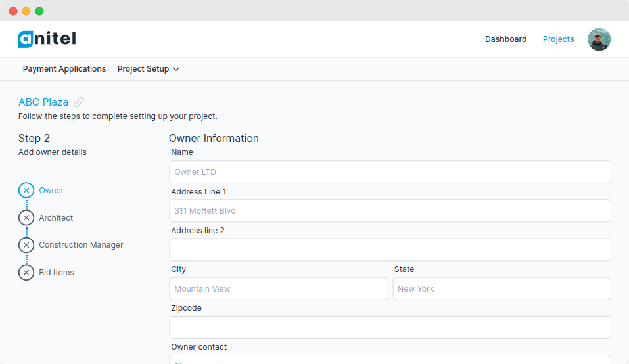Go to Projects

(558, 39)
